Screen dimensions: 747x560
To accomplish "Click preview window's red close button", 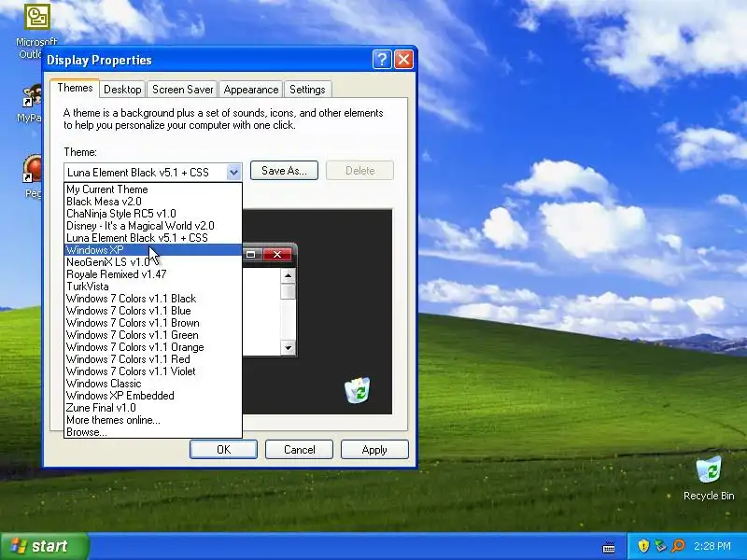I will point(277,254).
